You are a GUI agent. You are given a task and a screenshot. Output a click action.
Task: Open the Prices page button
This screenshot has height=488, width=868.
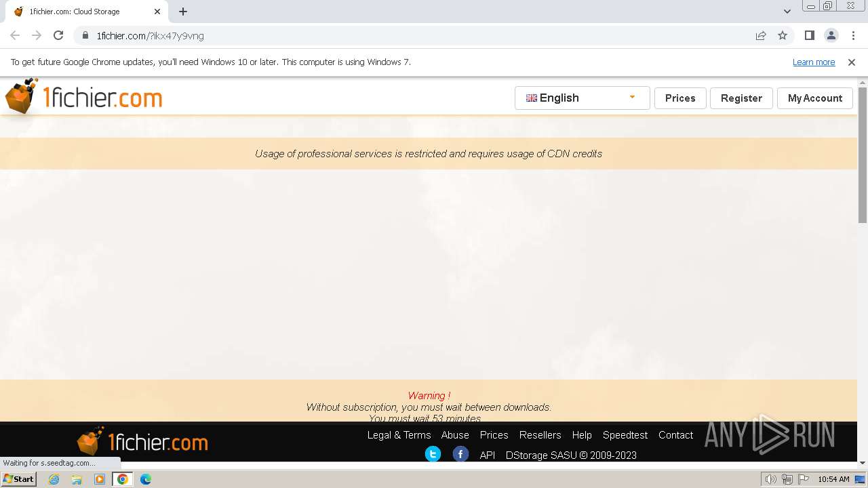pyautogui.click(x=680, y=98)
